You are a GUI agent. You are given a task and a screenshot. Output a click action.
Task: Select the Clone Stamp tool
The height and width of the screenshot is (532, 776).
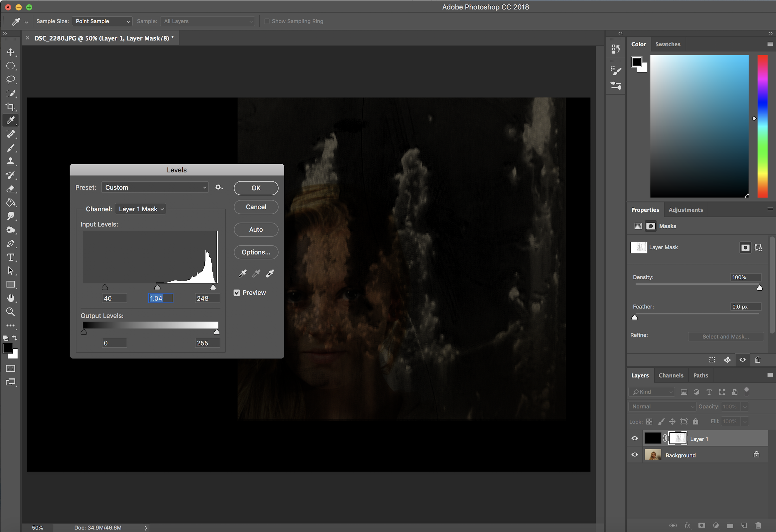tap(10, 162)
